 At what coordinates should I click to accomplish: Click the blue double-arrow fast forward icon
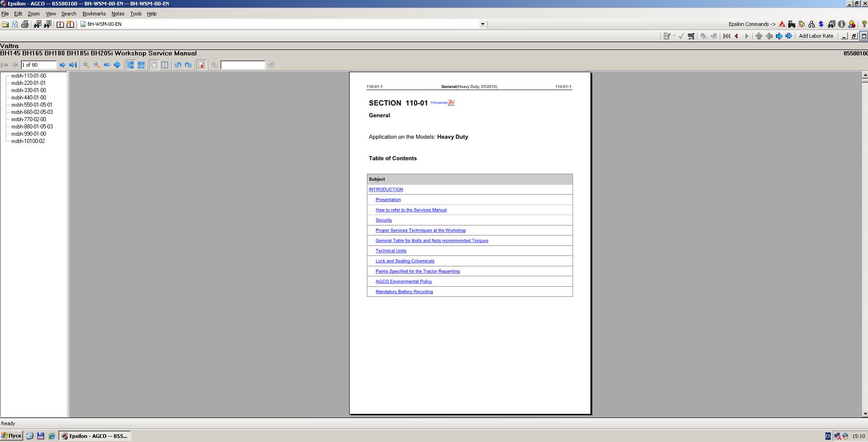coord(789,36)
